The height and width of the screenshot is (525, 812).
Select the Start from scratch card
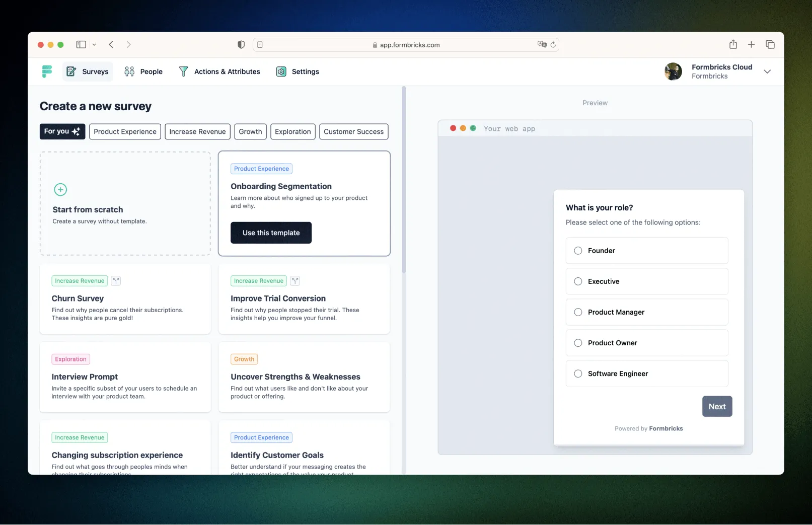tap(125, 203)
